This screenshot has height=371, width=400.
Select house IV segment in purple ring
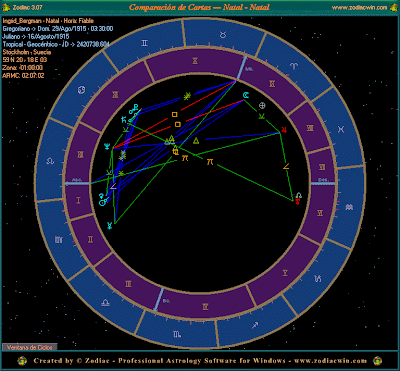point(205,306)
